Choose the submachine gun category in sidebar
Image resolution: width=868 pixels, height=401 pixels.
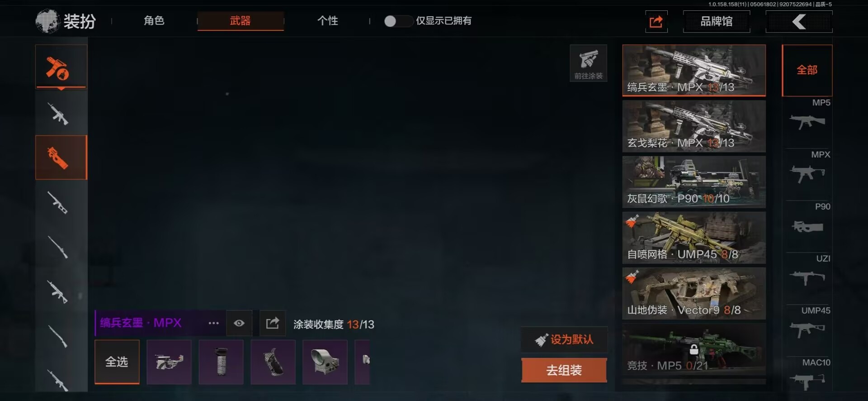pyautogui.click(x=61, y=158)
